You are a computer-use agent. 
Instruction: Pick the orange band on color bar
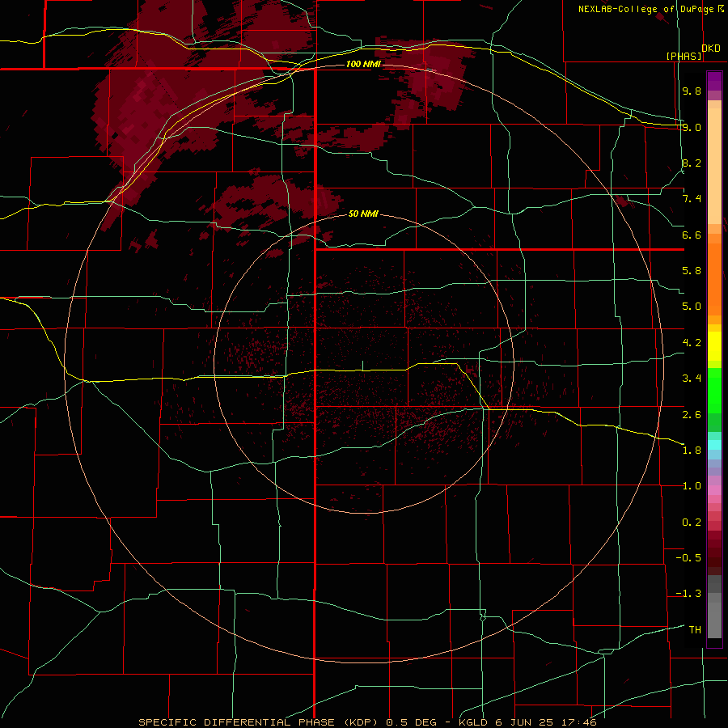(x=714, y=280)
